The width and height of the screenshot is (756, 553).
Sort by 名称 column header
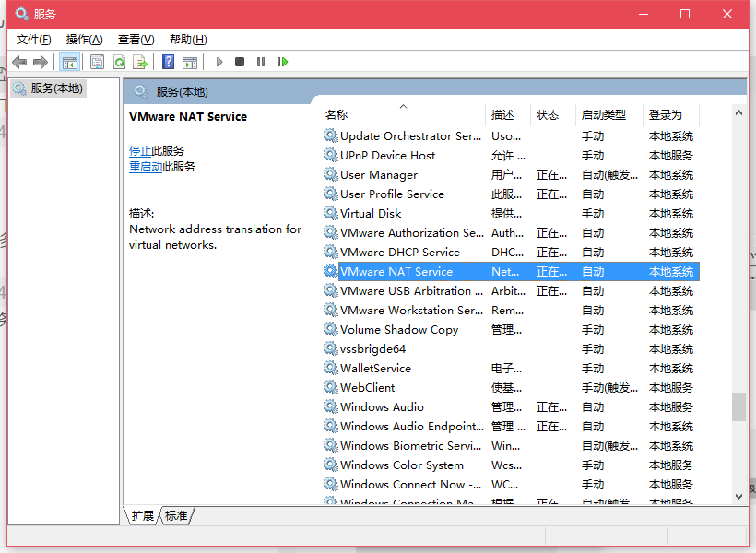point(403,114)
